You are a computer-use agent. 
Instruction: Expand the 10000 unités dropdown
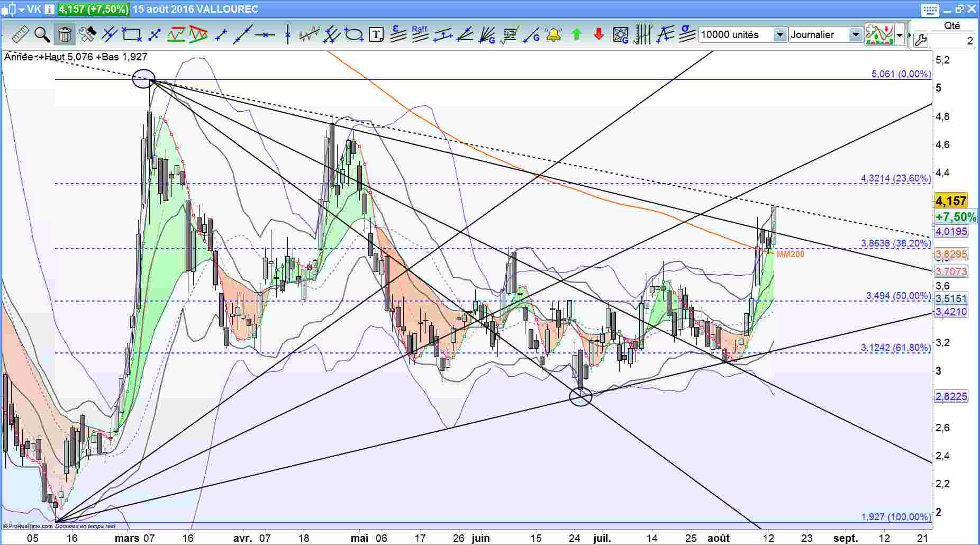[779, 35]
